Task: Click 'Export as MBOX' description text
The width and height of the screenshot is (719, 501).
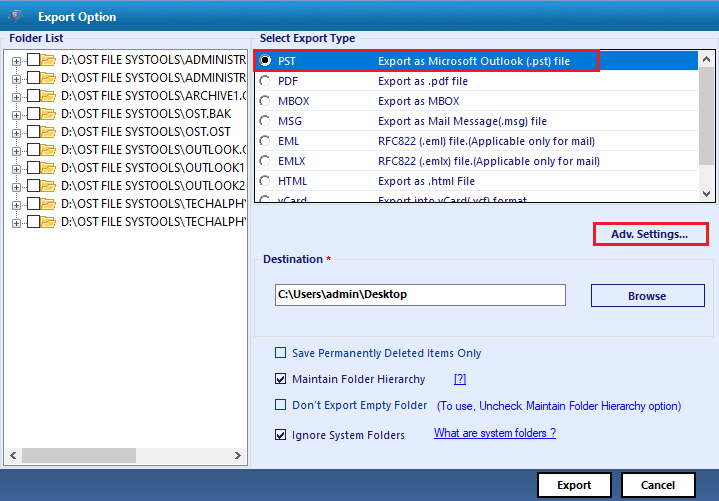Action: [419, 101]
